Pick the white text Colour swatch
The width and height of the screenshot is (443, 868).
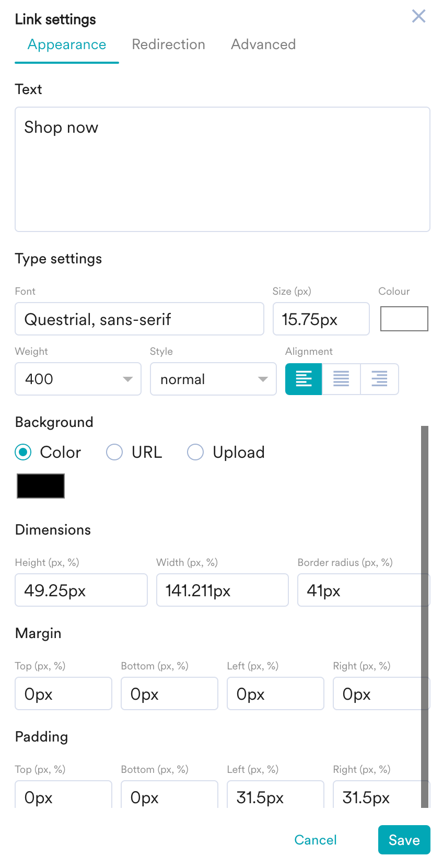(404, 319)
